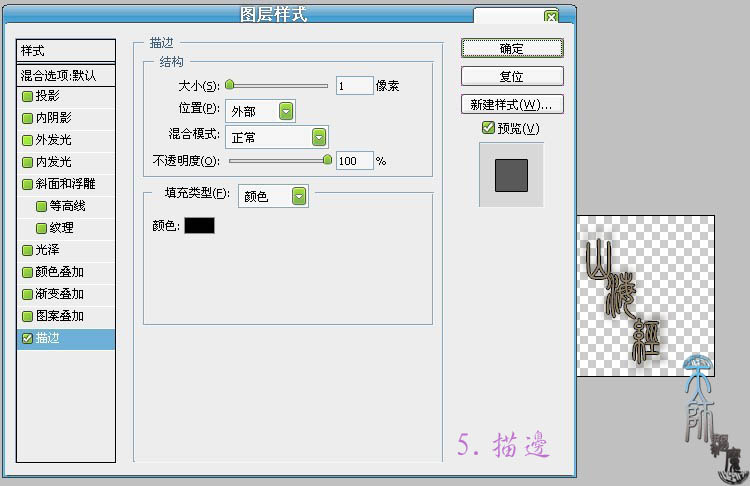Toggle the 光泽 satin checkbox
Viewport: 750px width, 486px height.
(27, 250)
